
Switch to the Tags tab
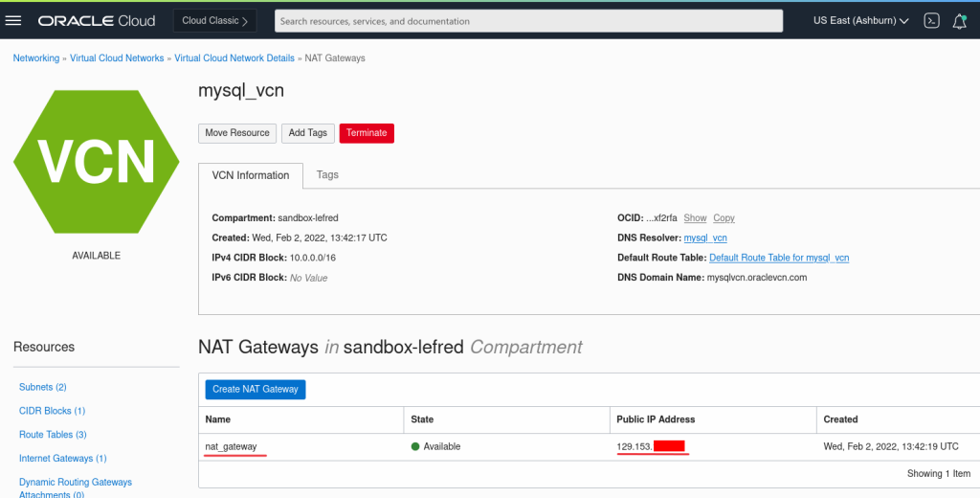click(327, 174)
